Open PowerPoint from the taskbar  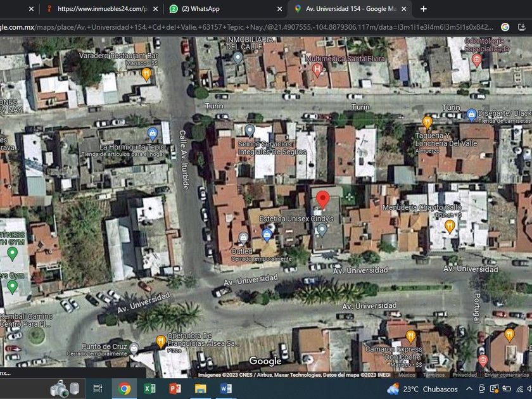pyautogui.click(x=175, y=388)
